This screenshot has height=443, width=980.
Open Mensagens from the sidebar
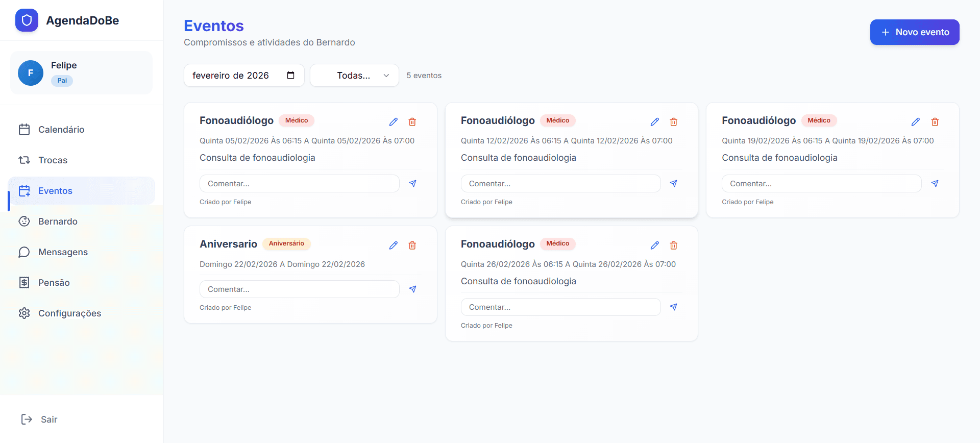(63, 252)
